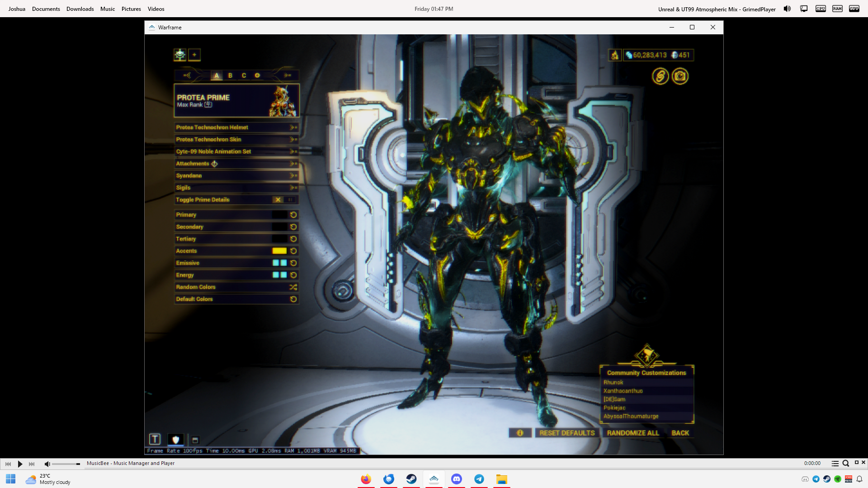Go to previous track in MusicBee
This screenshot has height=488, width=868.
(8, 464)
